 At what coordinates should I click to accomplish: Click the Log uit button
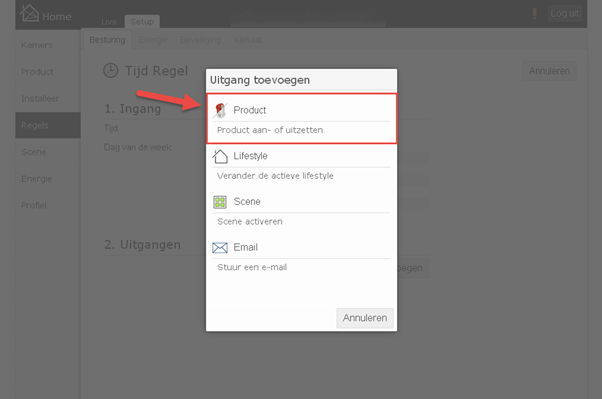click(x=564, y=13)
